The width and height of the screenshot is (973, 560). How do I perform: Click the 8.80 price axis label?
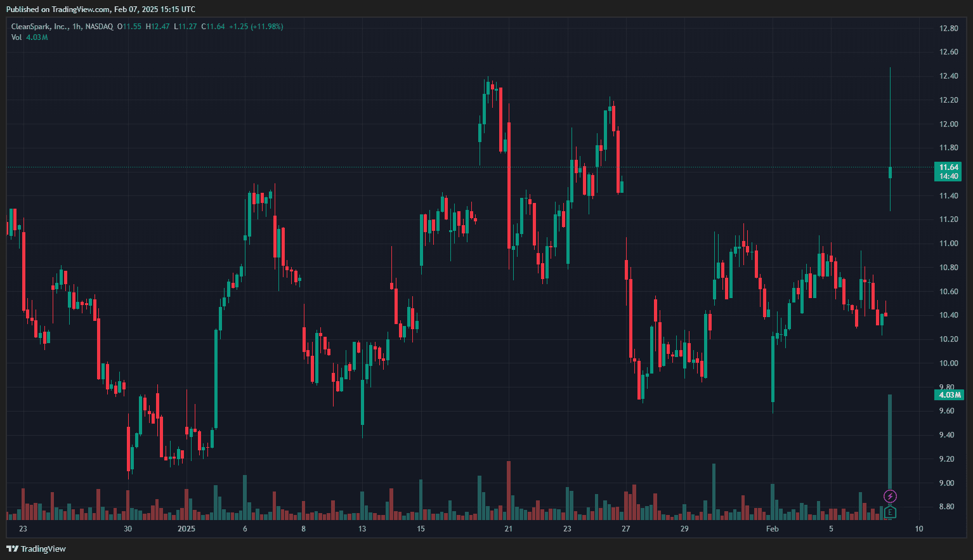pos(947,507)
